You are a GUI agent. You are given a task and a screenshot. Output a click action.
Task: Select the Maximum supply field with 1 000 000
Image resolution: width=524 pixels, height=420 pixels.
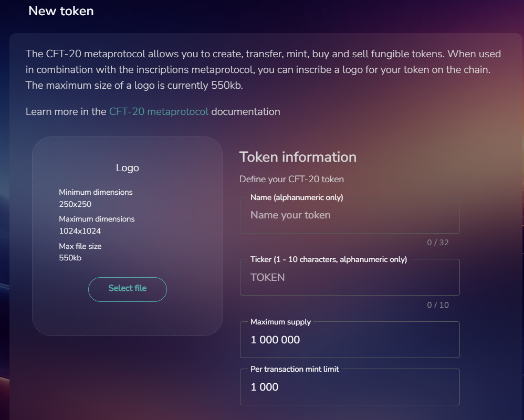(x=350, y=340)
